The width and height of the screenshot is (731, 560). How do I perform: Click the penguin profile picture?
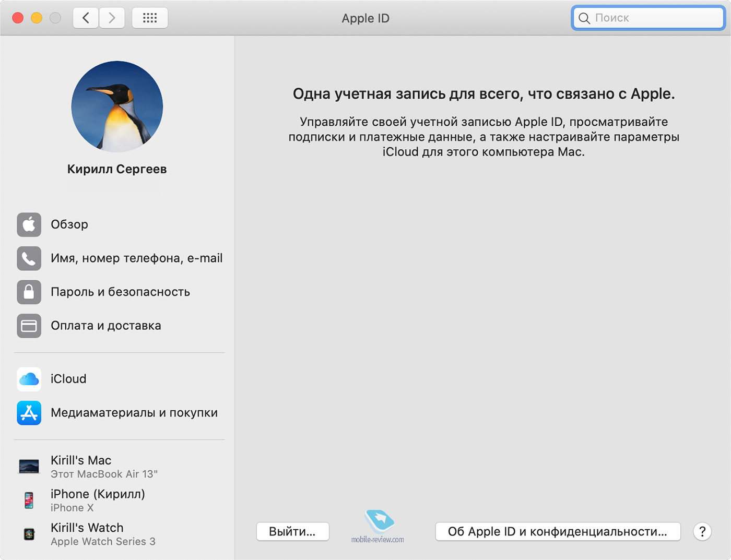[x=117, y=106]
